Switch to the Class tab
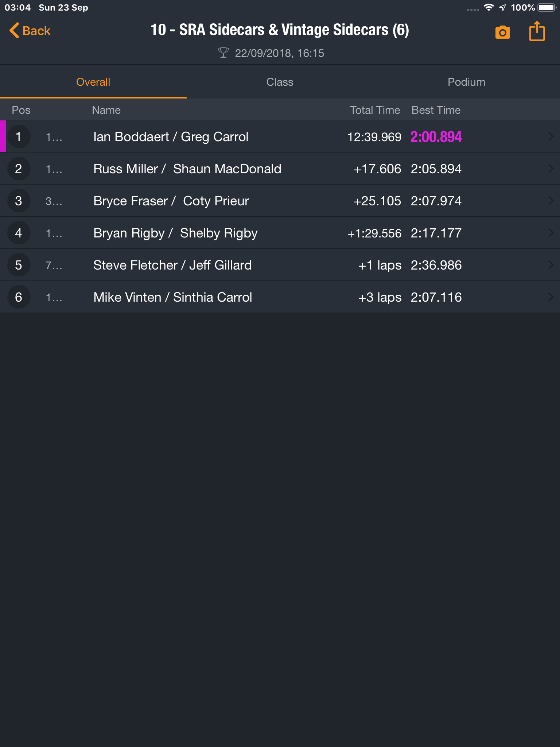This screenshot has height=747, width=560. [280, 82]
